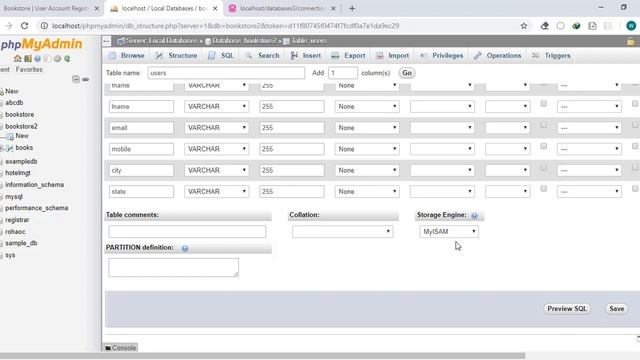640x360 pixels.
Task: Open the SQL tab
Action: [221, 56]
